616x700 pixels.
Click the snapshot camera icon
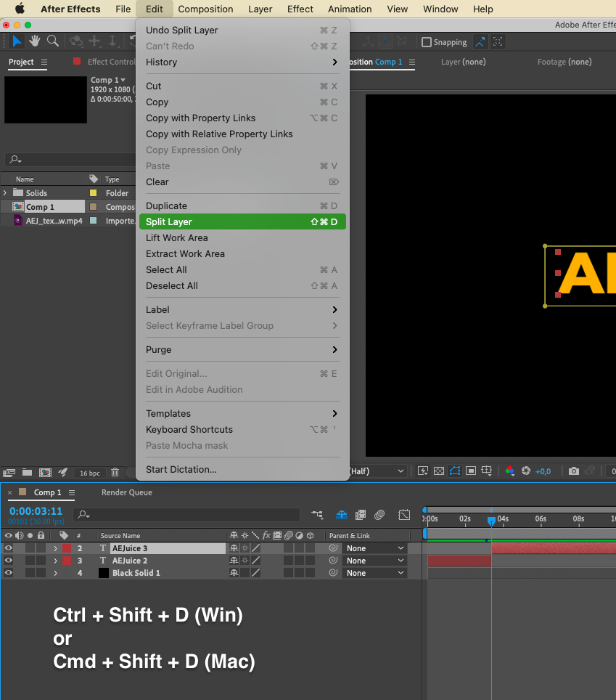[574, 471]
